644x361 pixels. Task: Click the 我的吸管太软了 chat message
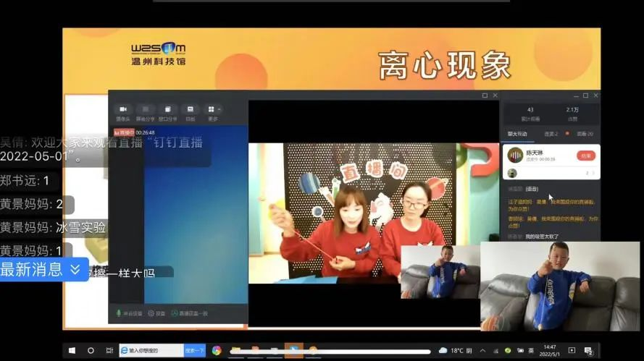coord(542,237)
